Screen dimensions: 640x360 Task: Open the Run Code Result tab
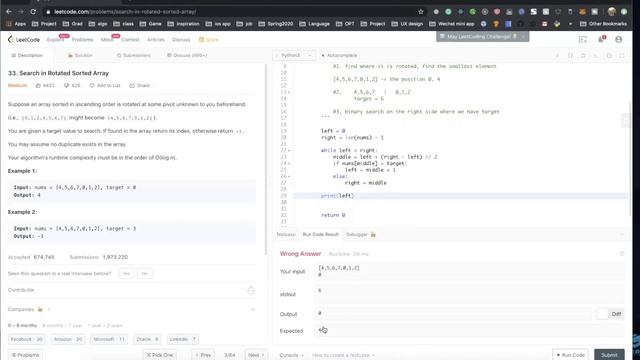pos(320,235)
